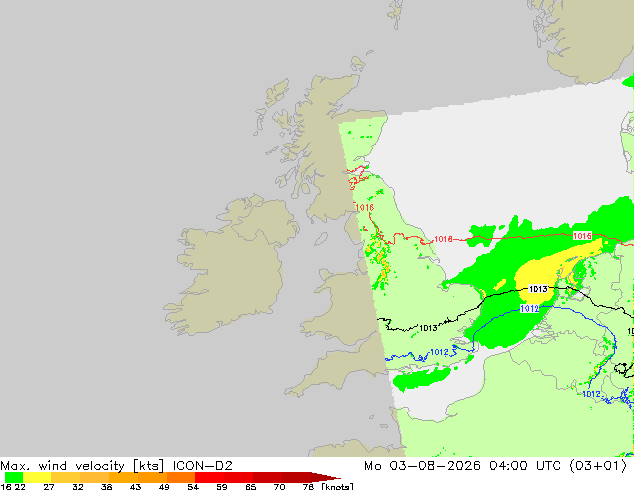The height and width of the screenshot is (490, 634).
Task: Click the '49' legend value
Action: pyautogui.click(x=164, y=487)
